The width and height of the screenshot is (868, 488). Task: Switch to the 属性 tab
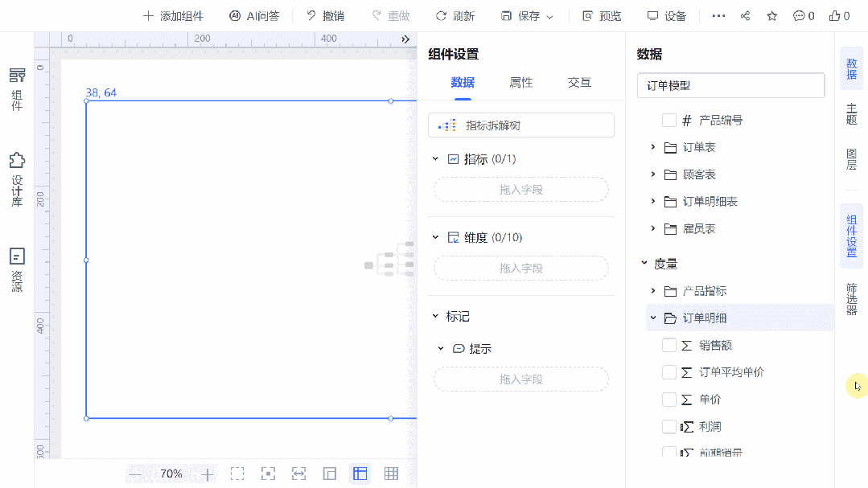(520, 81)
